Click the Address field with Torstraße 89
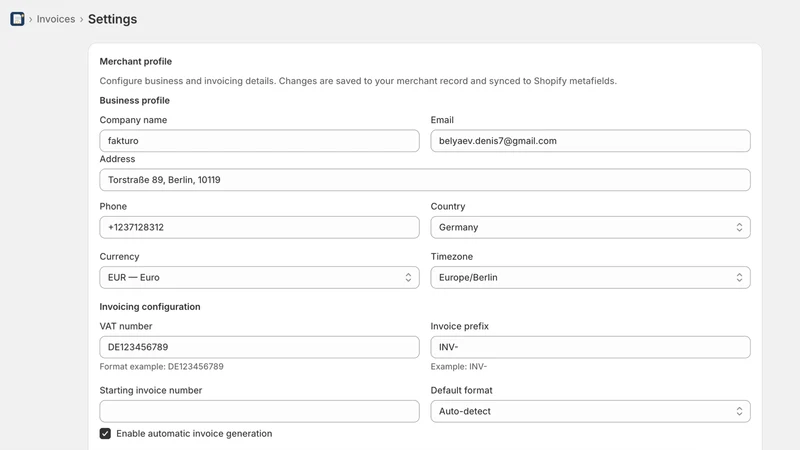Viewport: 800px width, 450px height. [425, 180]
